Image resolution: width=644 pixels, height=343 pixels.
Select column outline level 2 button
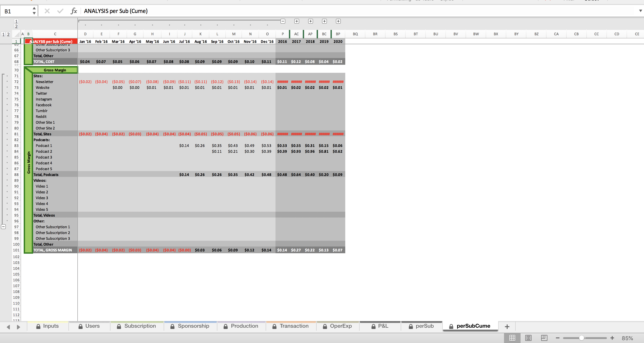(16, 26)
